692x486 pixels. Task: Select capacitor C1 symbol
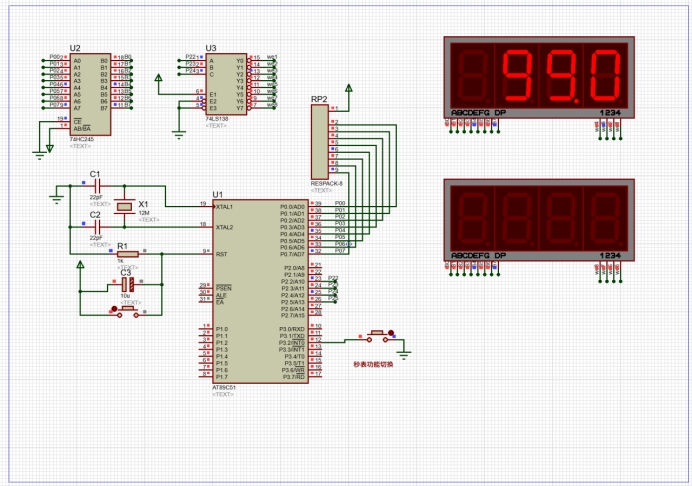coord(96,185)
